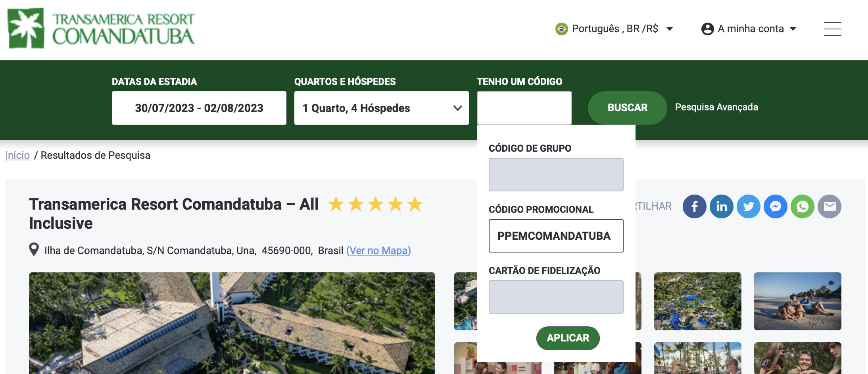Open the Ver no Mapa link
The image size is (868, 374).
(x=378, y=251)
